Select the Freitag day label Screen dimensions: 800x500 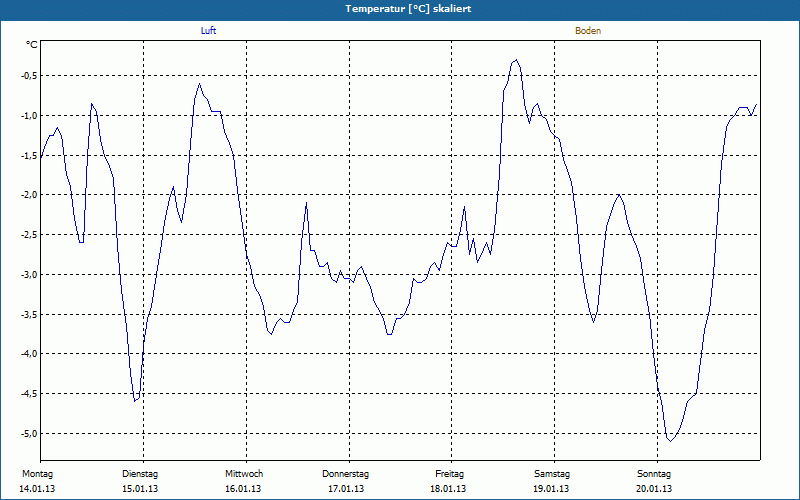449,474
